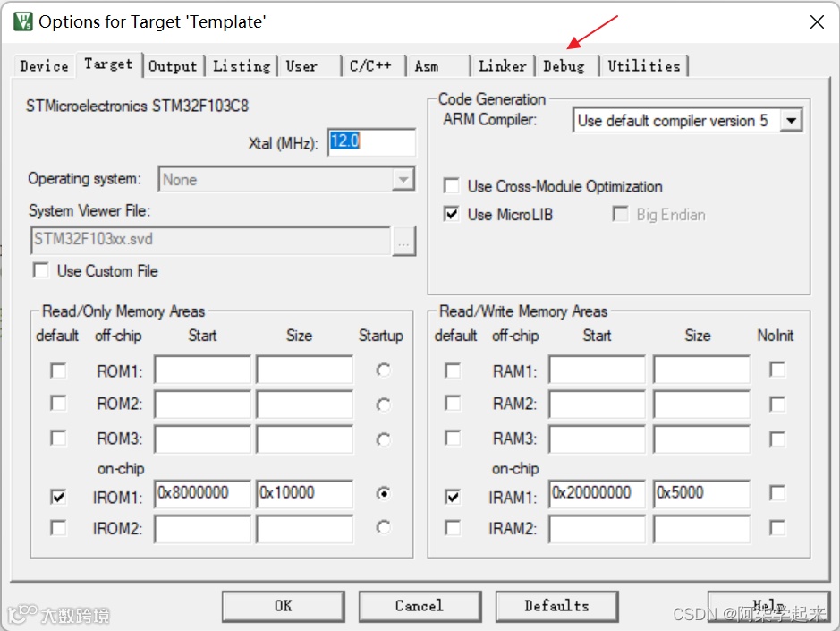
Task: Check the ROM2 default checkbox
Action: [58, 403]
